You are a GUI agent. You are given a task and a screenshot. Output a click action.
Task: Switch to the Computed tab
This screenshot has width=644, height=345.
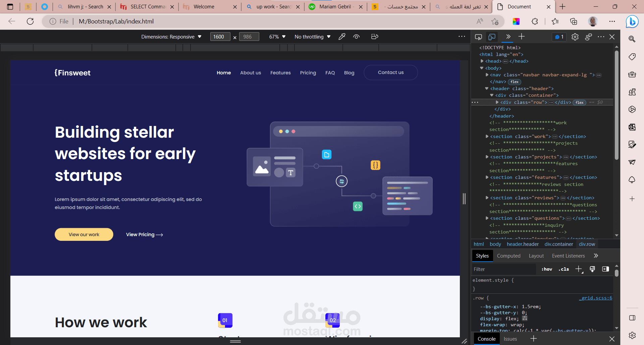(508, 256)
